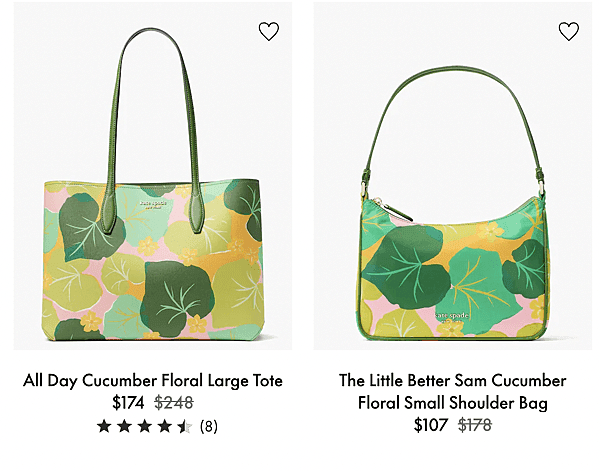
Task: Open The Little Better Sam Cucumber Floral title
Action: pos(453,391)
